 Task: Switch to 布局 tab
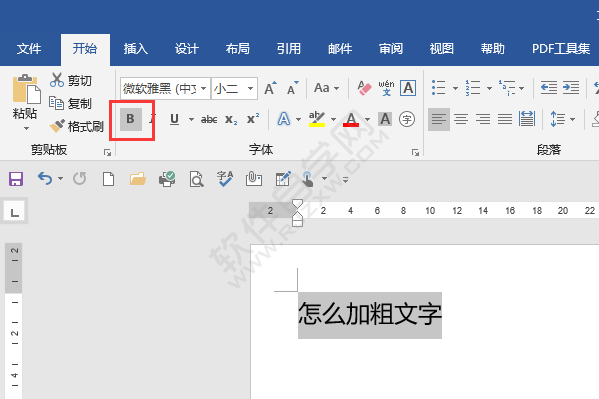[238, 49]
